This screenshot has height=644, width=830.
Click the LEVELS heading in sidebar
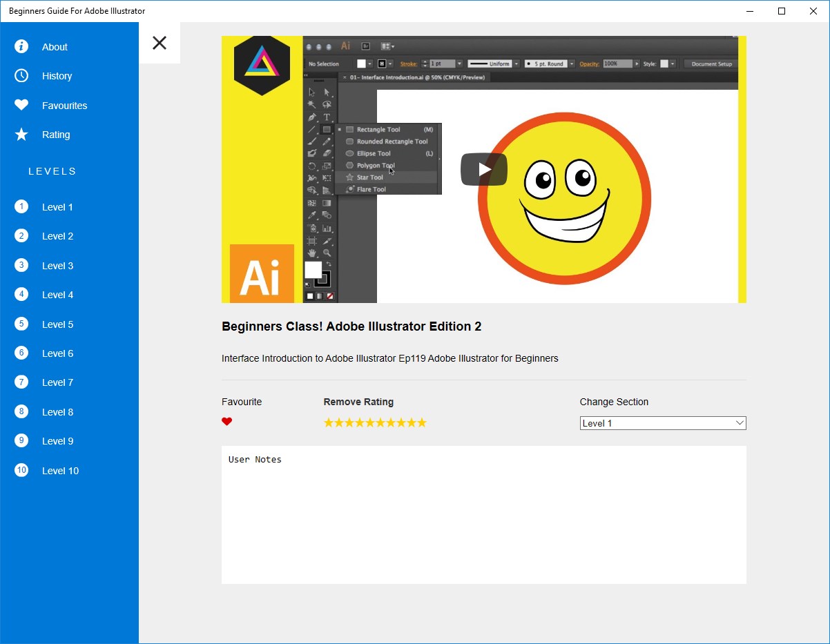coord(52,171)
